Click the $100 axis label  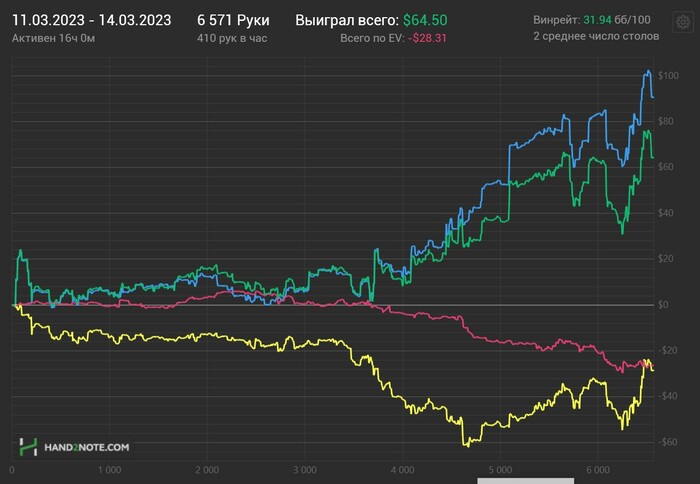(668, 75)
